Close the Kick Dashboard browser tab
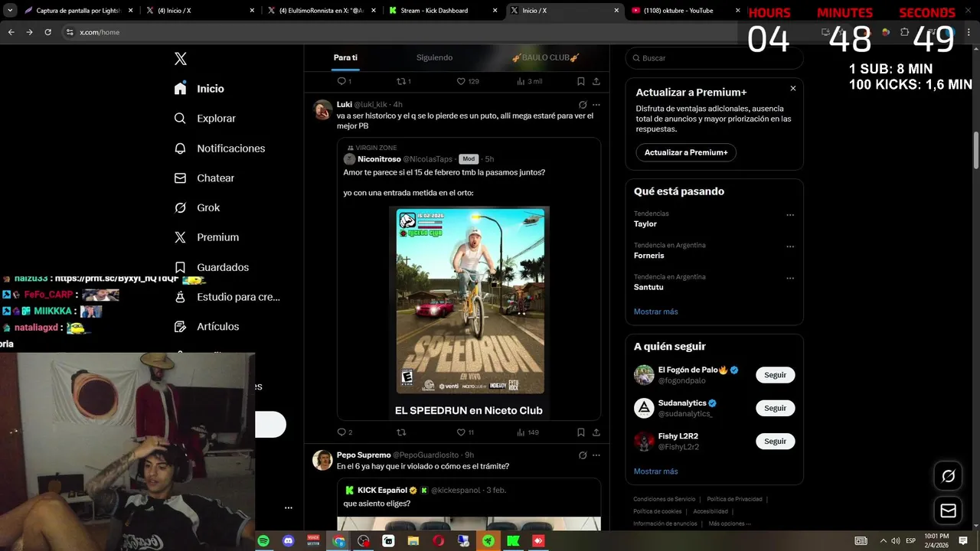Viewport: 980px width, 551px height. pyautogui.click(x=495, y=11)
